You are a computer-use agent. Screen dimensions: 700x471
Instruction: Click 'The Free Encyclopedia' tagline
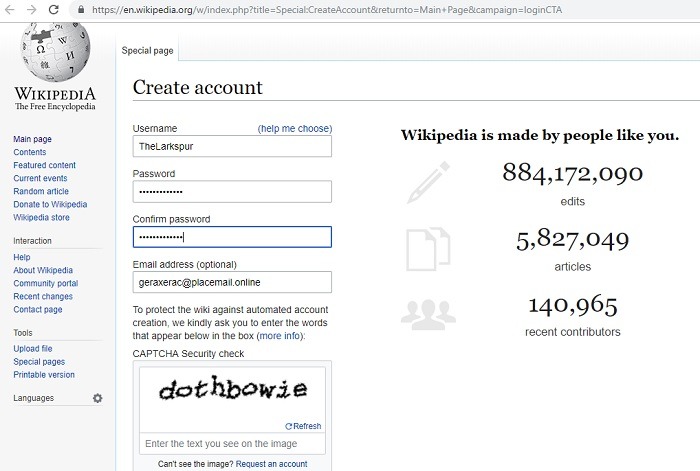tap(55, 107)
